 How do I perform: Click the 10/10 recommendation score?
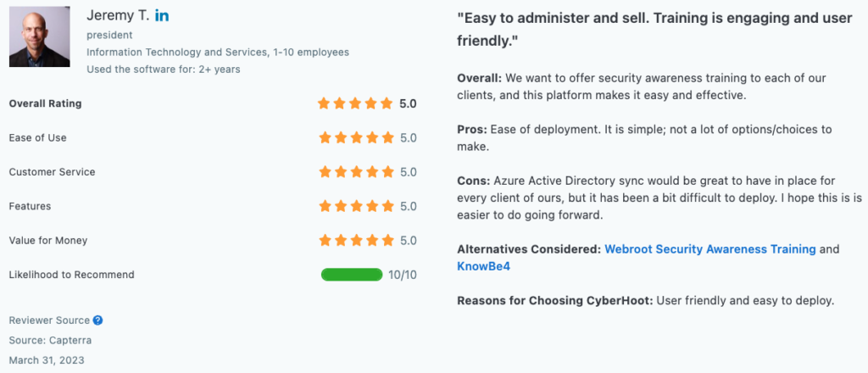tap(403, 275)
